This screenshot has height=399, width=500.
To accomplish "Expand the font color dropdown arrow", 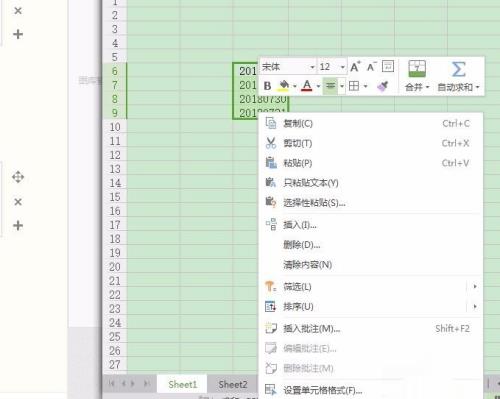I will [x=318, y=86].
